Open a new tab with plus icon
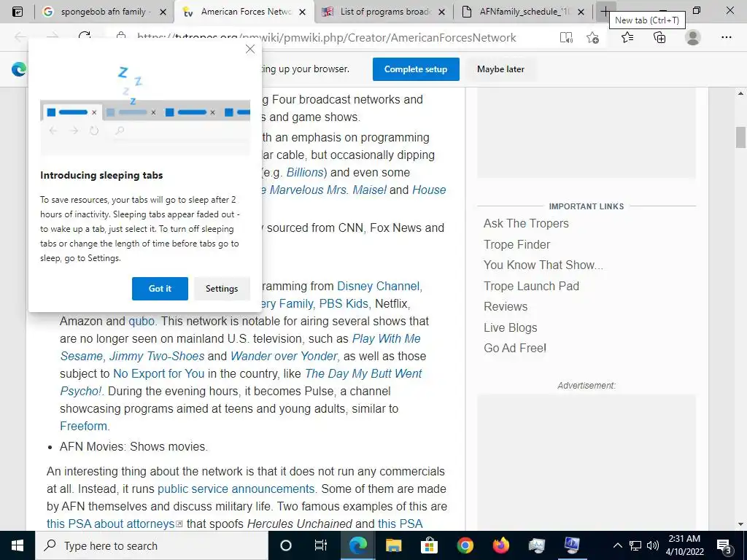Viewport: 747px width, 560px height. tap(605, 11)
